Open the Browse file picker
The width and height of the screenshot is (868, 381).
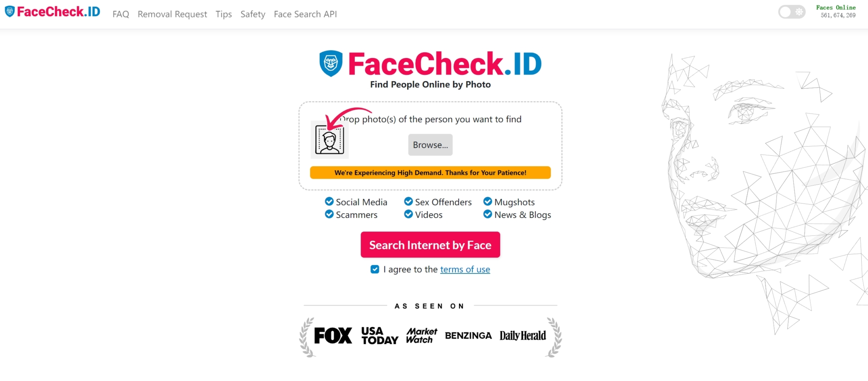click(430, 144)
